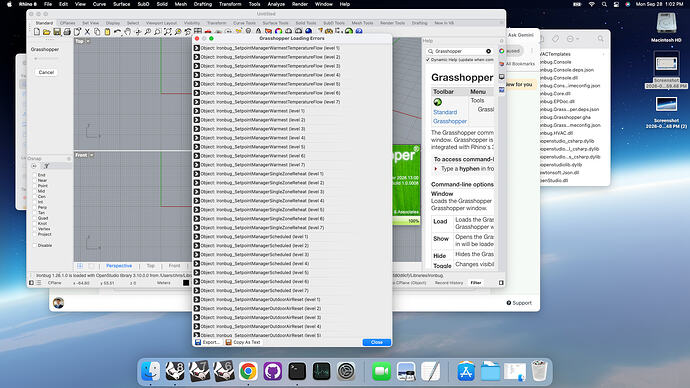The height and width of the screenshot is (388, 690).
Task: Click the four-viewport layout icon below viewports
Action: pyautogui.click(x=80, y=266)
